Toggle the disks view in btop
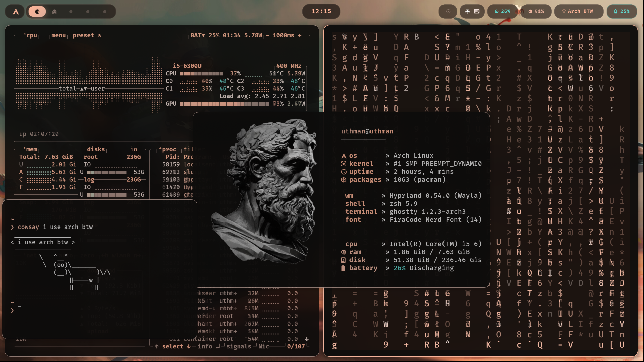Image resolution: width=644 pixels, height=362 pixels. [x=96, y=149]
